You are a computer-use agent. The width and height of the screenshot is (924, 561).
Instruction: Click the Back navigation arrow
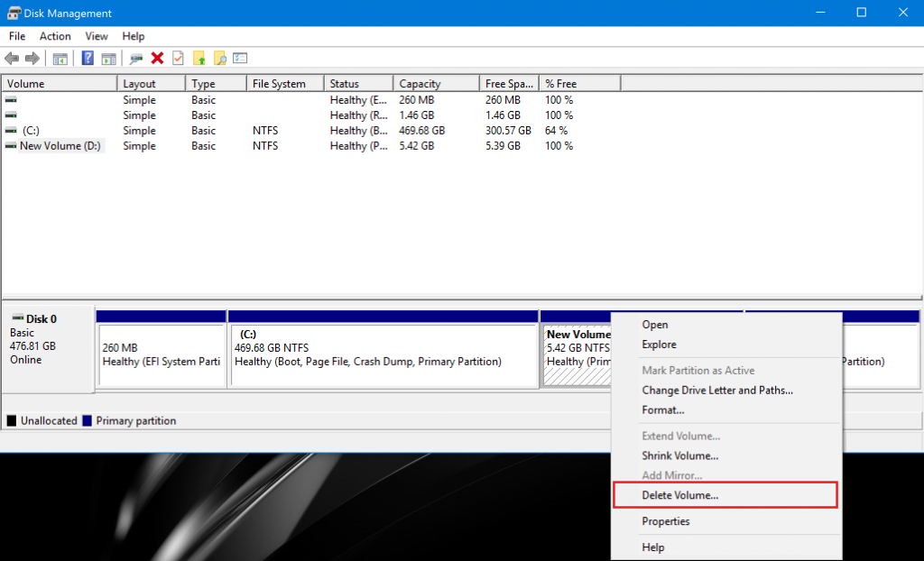pyautogui.click(x=12, y=58)
